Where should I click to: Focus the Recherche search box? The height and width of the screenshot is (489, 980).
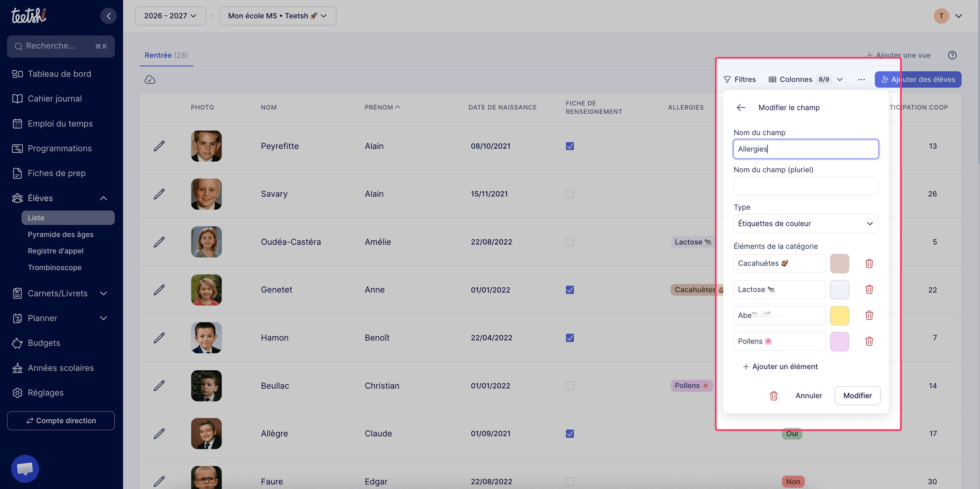click(61, 46)
